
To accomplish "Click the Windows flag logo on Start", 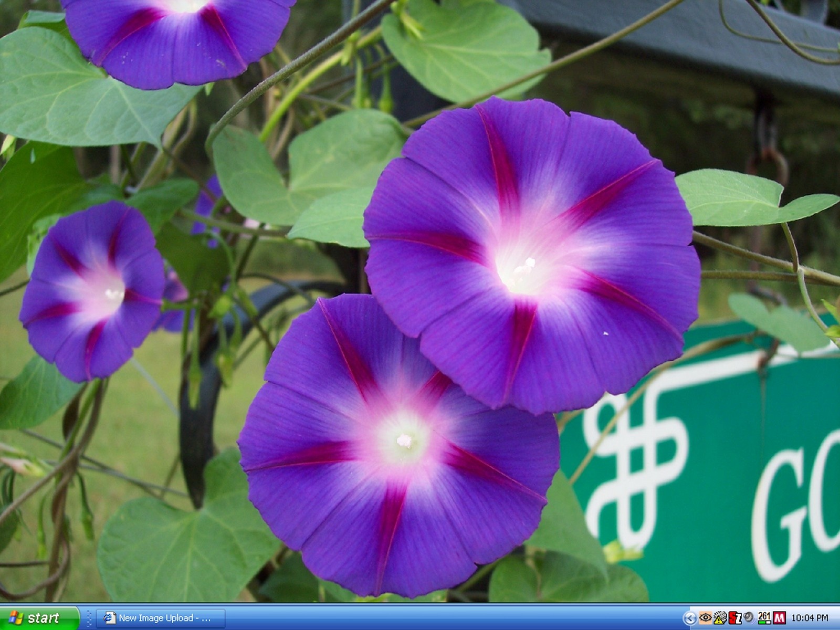I will coord(16,618).
